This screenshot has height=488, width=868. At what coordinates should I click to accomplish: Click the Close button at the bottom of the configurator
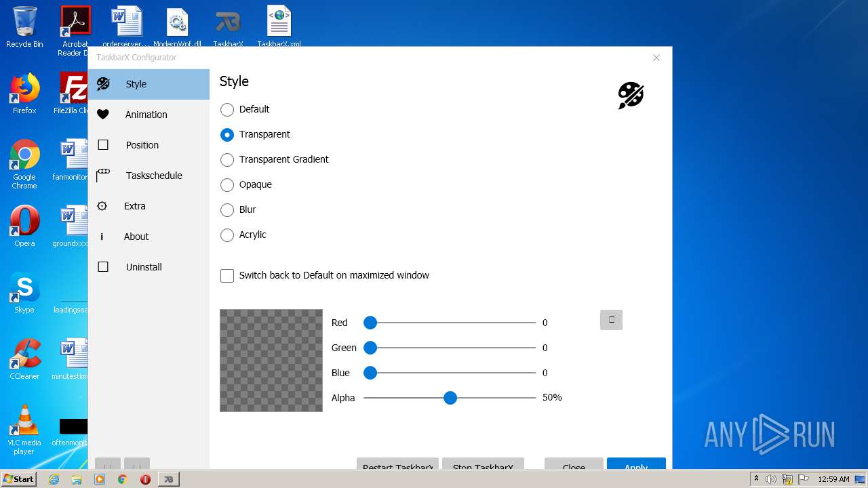click(x=574, y=464)
